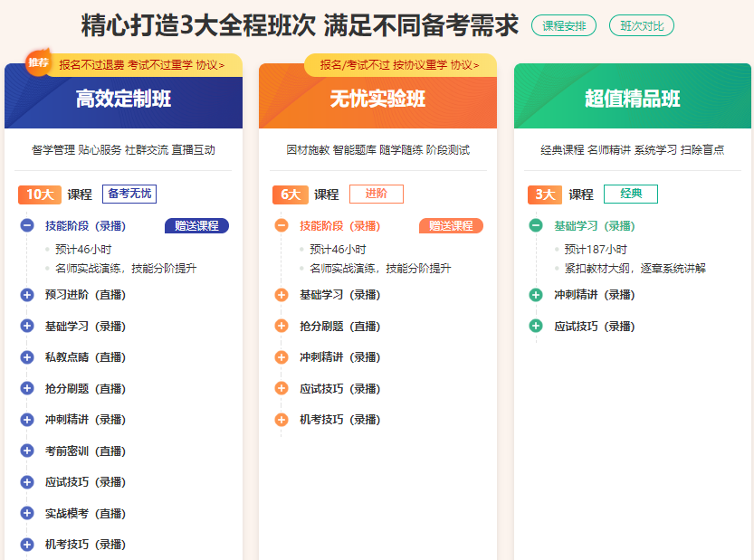
Task: Expand 机考技巧（录播） in 无忧实验班
Action: click(x=282, y=420)
